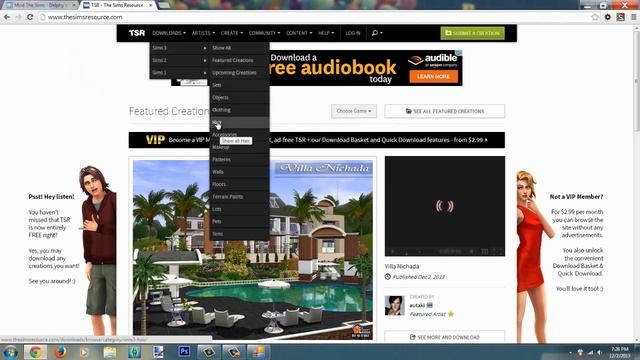The image size is (640, 360).
Task: Open Photoshop from the taskbar
Action: (x=184, y=351)
